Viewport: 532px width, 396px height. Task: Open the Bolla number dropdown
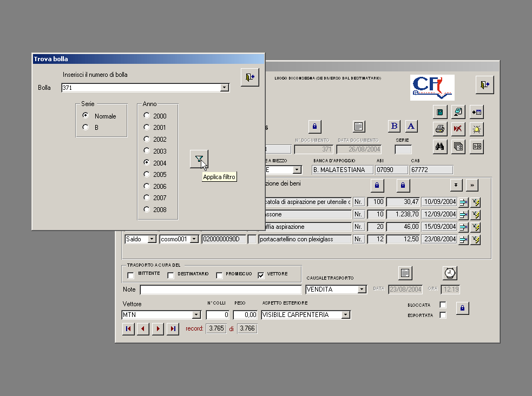point(224,88)
